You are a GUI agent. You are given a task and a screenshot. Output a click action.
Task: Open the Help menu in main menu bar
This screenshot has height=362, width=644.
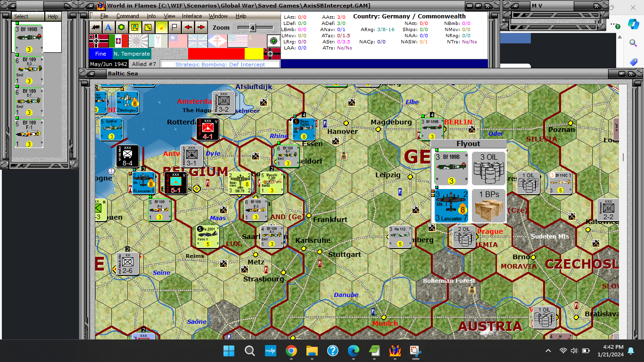tap(241, 16)
